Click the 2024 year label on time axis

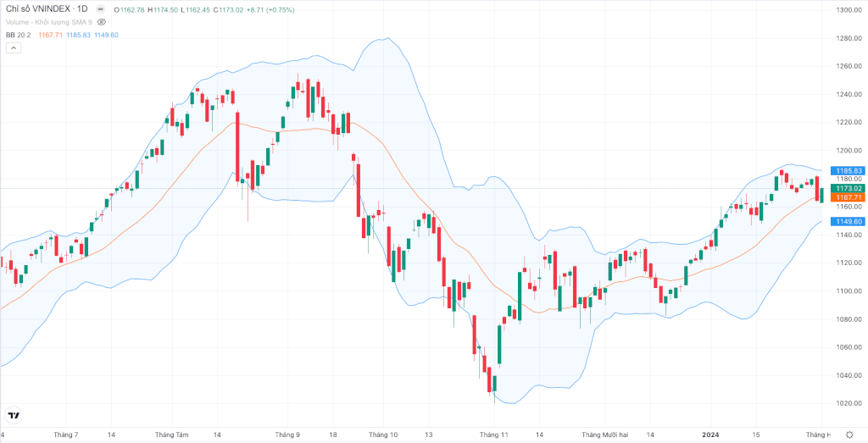click(709, 435)
